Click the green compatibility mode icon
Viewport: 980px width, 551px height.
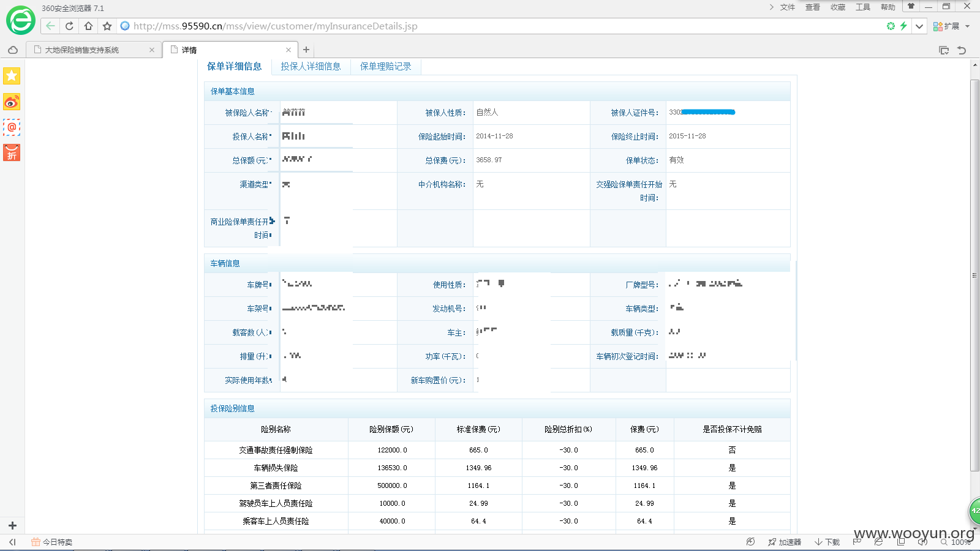click(891, 26)
